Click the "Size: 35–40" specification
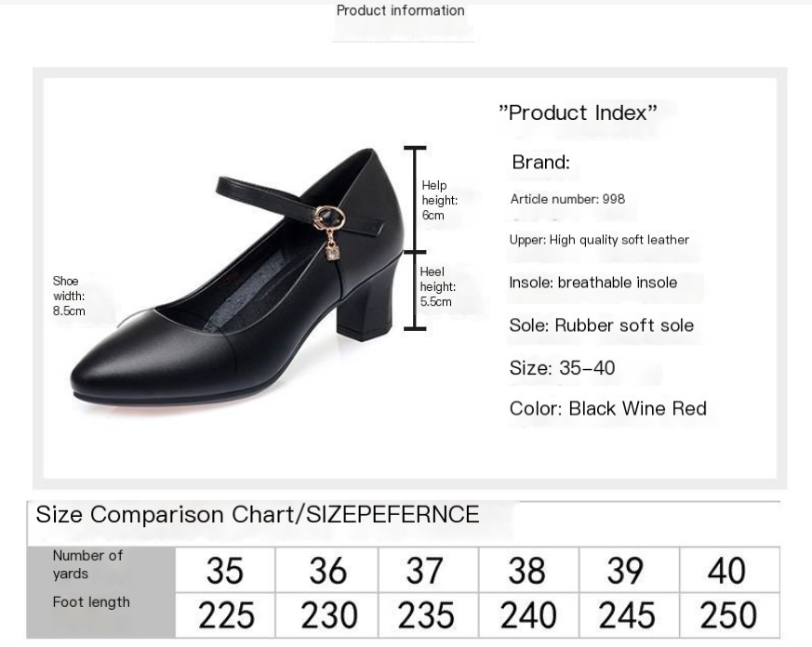This screenshot has width=812, height=647. (562, 368)
